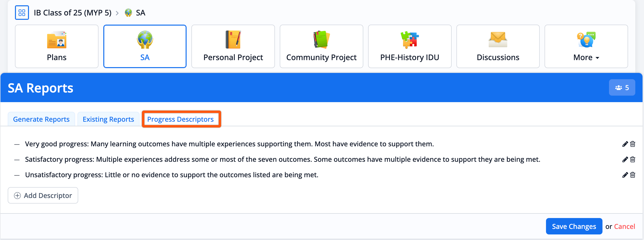Screen dimensions: 644x240
Task: Click the red Cancel link
Action: (x=624, y=226)
